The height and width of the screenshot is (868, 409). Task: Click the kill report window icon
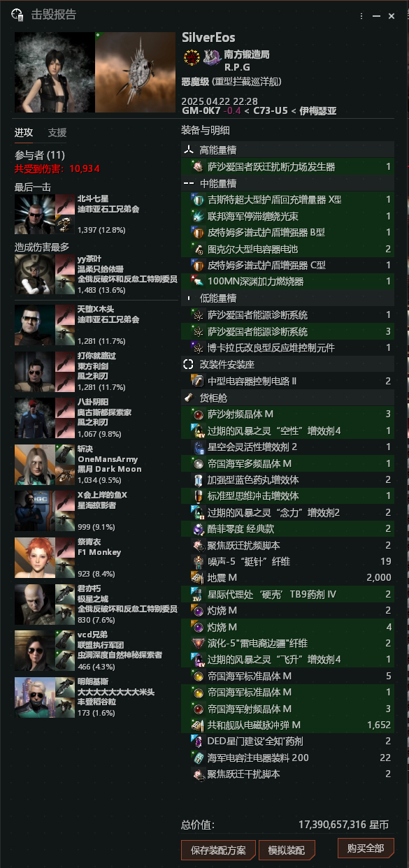[x=18, y=15]
